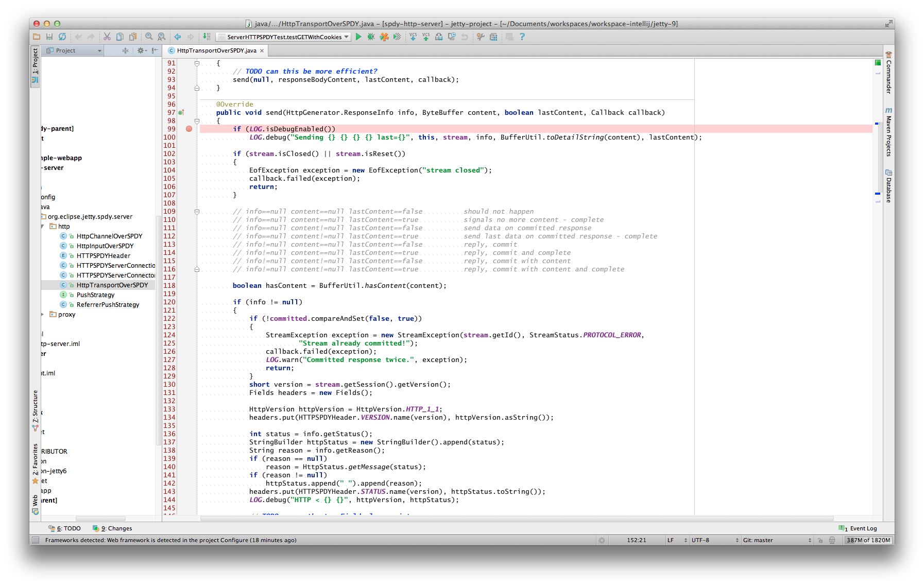Navigate back with blue left arrow
The image size is (924, 586).
178,37
